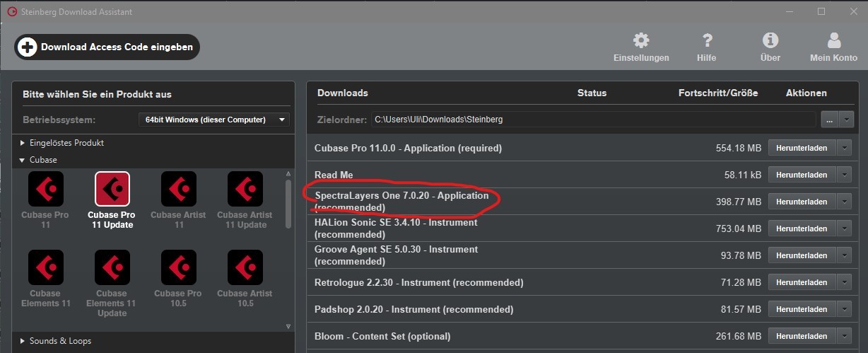Open Über info icon

(x=770, y=40)
